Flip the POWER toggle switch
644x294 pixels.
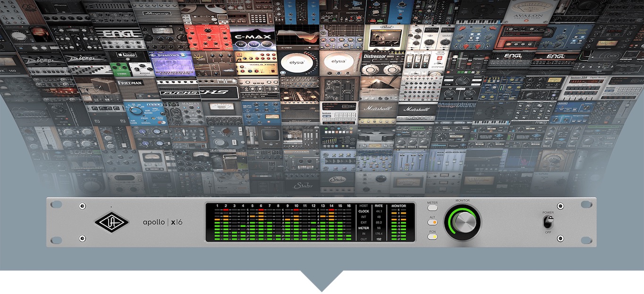(549, 222)
